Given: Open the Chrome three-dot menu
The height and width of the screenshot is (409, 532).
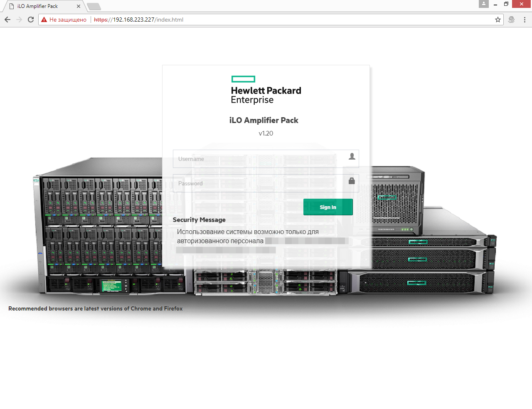Looking at the screenshot, I should 525,20.
